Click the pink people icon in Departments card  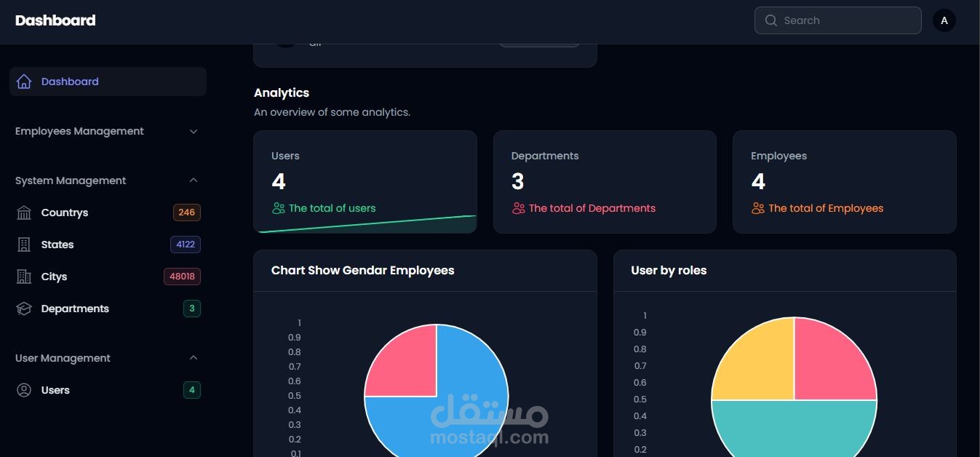pyautogui.click(x=518, y=208)
